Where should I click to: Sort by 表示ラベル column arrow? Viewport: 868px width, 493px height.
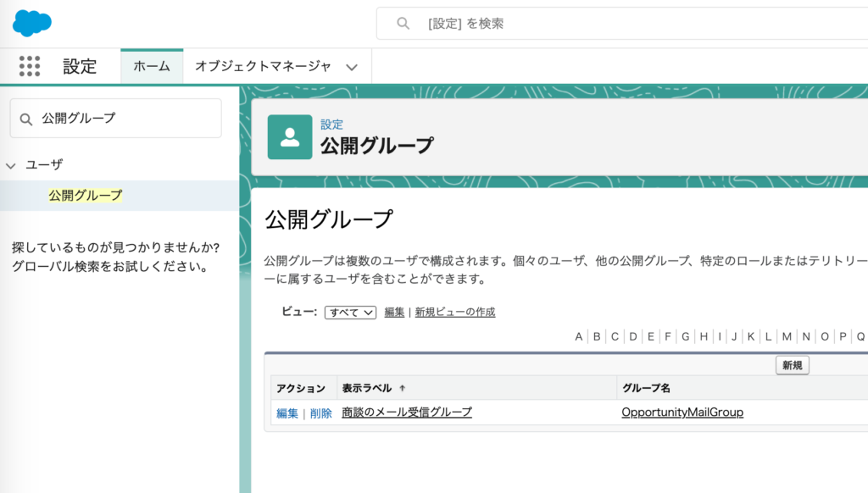(x=402, y=388)
